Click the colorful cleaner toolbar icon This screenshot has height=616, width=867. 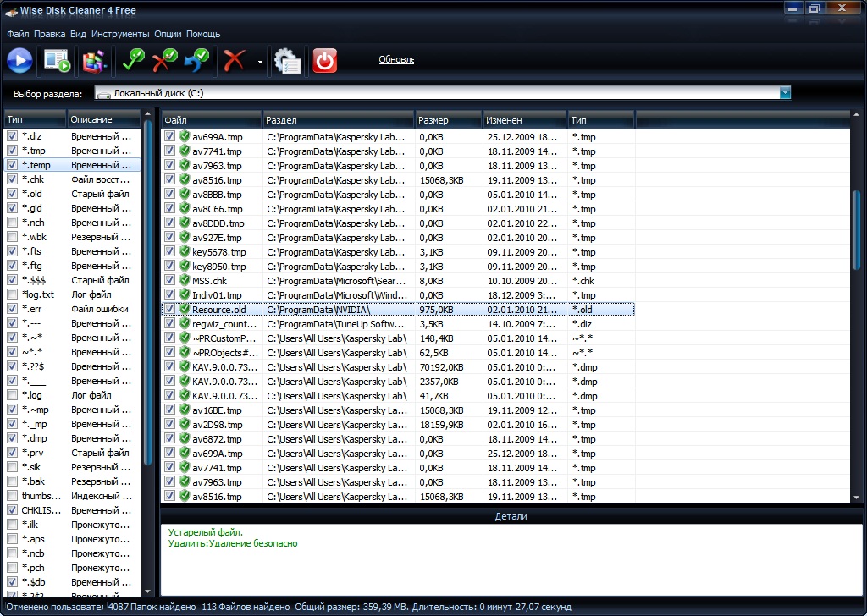[x=94, y=61]
